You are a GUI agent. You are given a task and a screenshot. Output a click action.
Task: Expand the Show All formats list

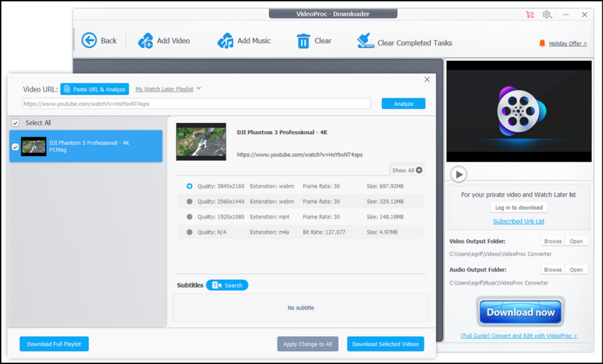(x=406, y=170)
